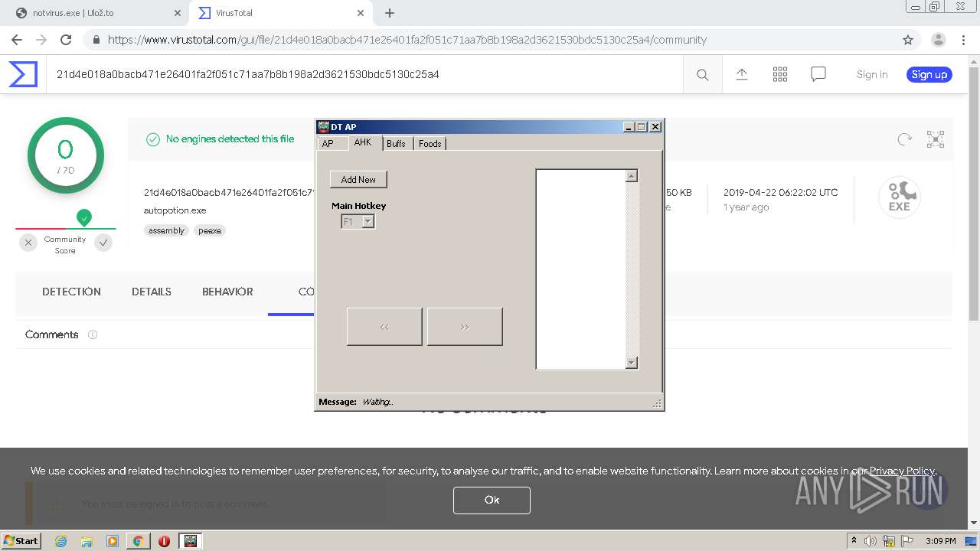This screenshot has width=980, height=551.
Task: Click the VirusTotal search magnifier icon
Action: (702, 74)
